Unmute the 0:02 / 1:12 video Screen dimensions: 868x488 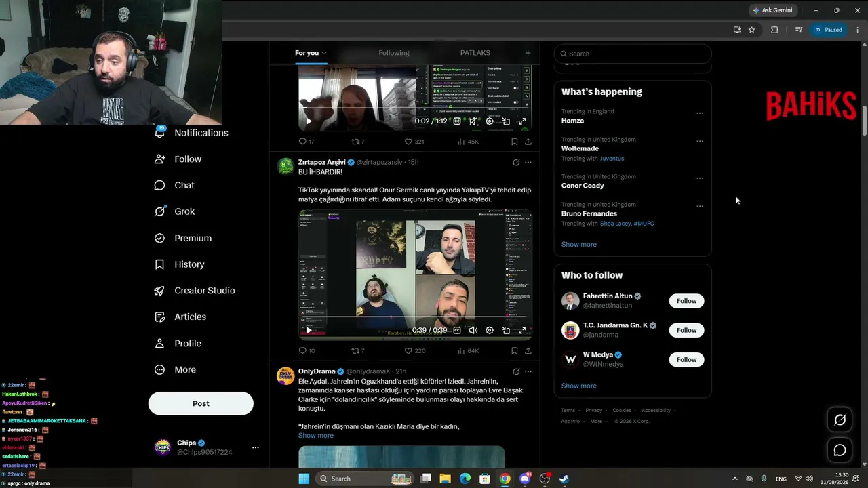473,121
